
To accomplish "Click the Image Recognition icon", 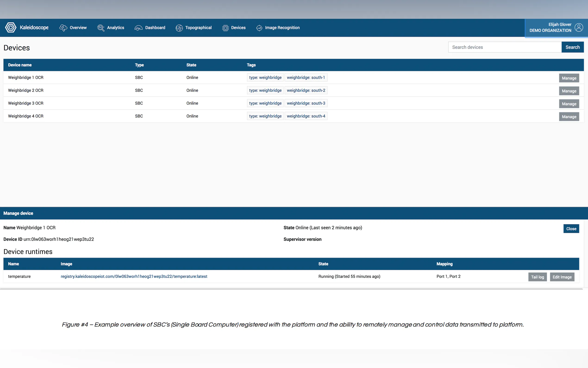I will pos(259,28).
